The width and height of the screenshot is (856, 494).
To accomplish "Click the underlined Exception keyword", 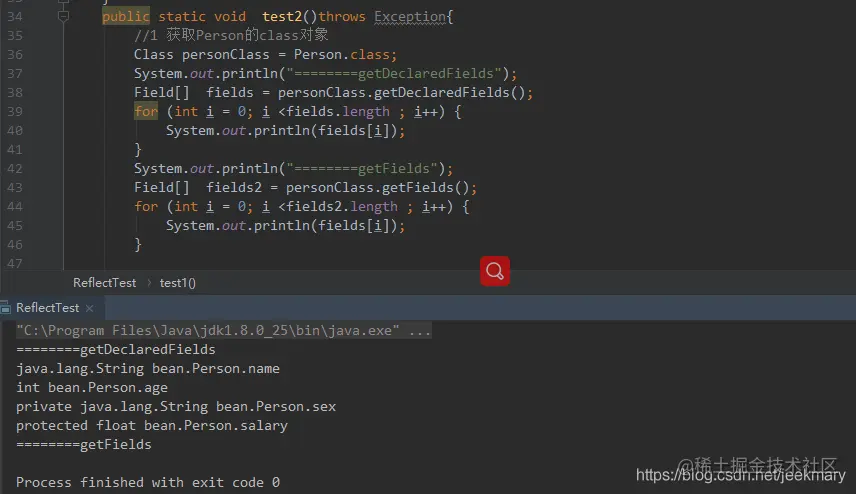I will point(410,17).
